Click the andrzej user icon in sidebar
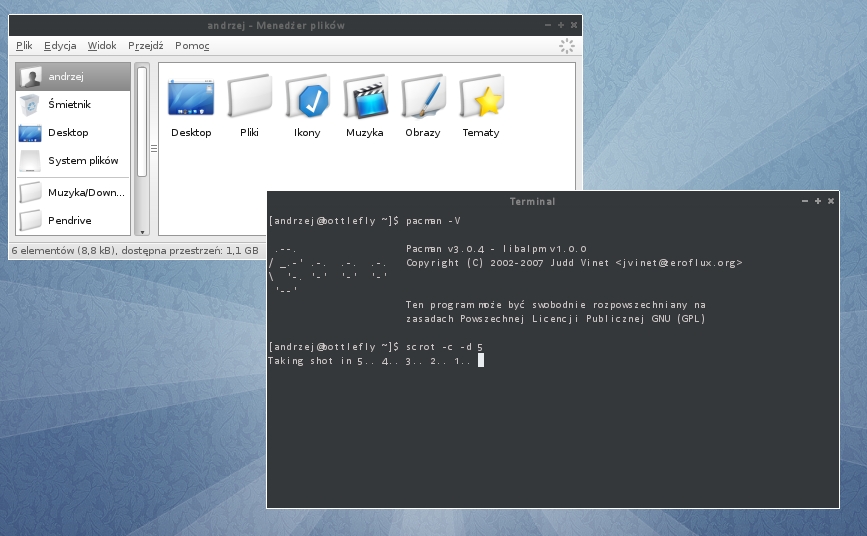Viewport: 867px width, 536px height. click(30, 77)
